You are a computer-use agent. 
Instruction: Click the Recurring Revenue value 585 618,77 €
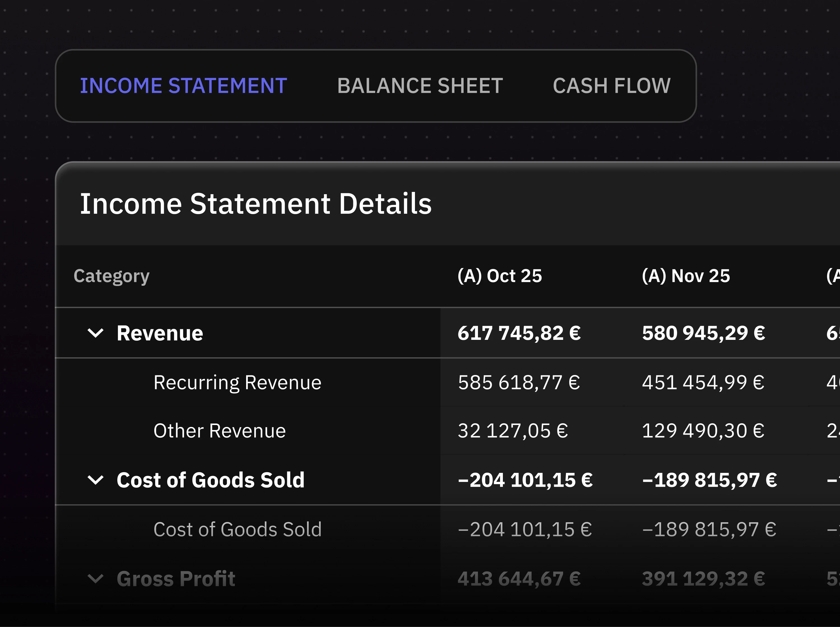519,383
